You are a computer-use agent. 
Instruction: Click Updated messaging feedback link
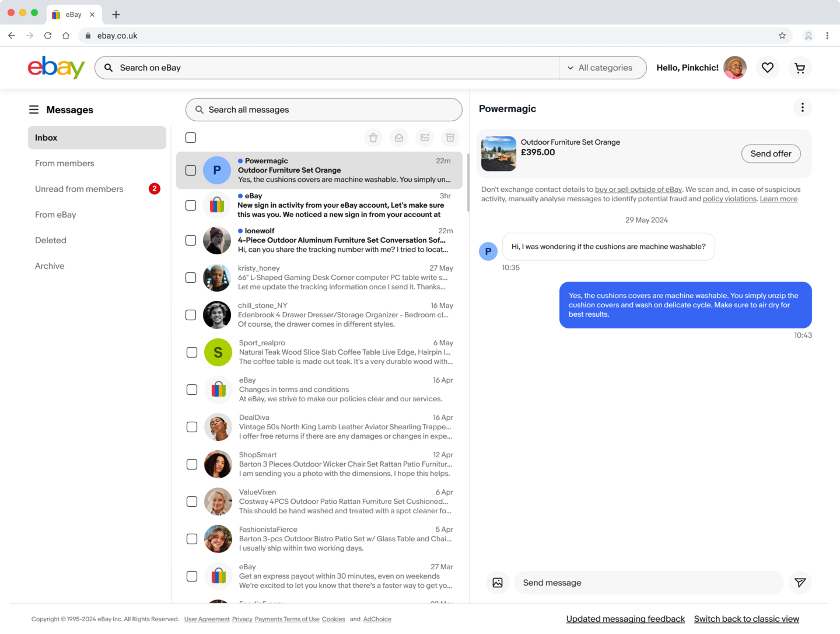tap(625, 619)
